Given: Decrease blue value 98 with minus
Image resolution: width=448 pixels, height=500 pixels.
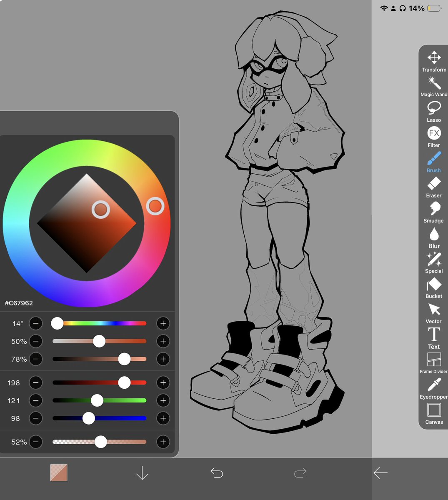Looking at the screenshot, I should pyautogui.click(x=36, y=418).
